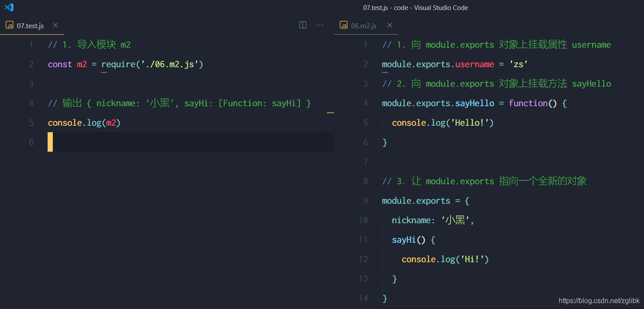
Task: Click line number 5 in 07.test.js gutter
Action: (x=31, y=123)
